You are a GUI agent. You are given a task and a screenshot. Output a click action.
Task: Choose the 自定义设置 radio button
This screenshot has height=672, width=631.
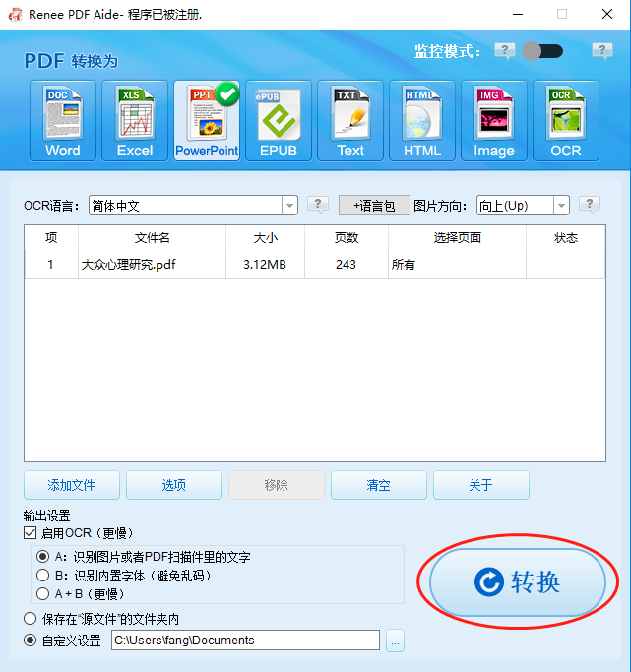[30, 641]
